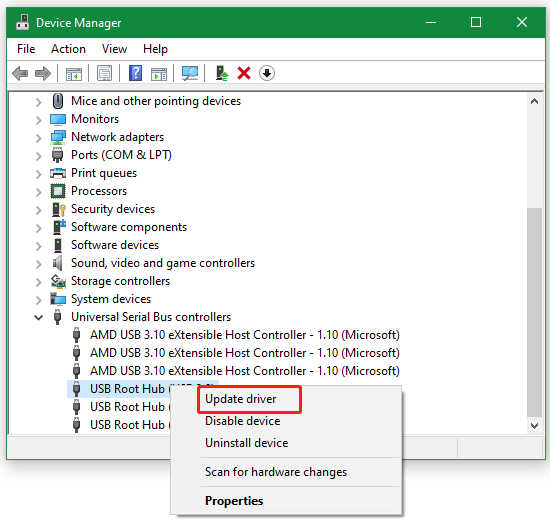The height and width of the screenshot is (522, 550).
Task: Open the Properties toolbar icon
Action: 104,73
